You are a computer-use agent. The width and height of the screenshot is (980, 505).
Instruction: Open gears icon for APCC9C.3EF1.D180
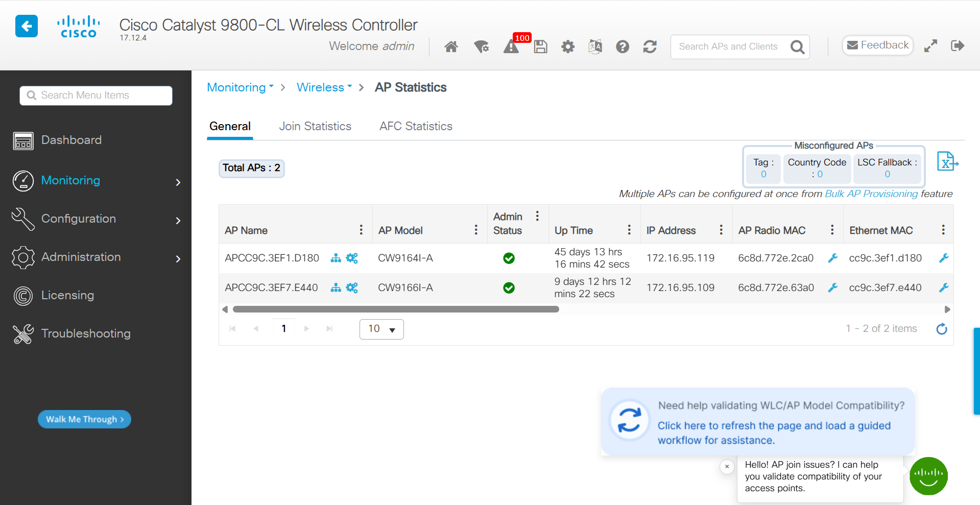(x=352, y=258)
